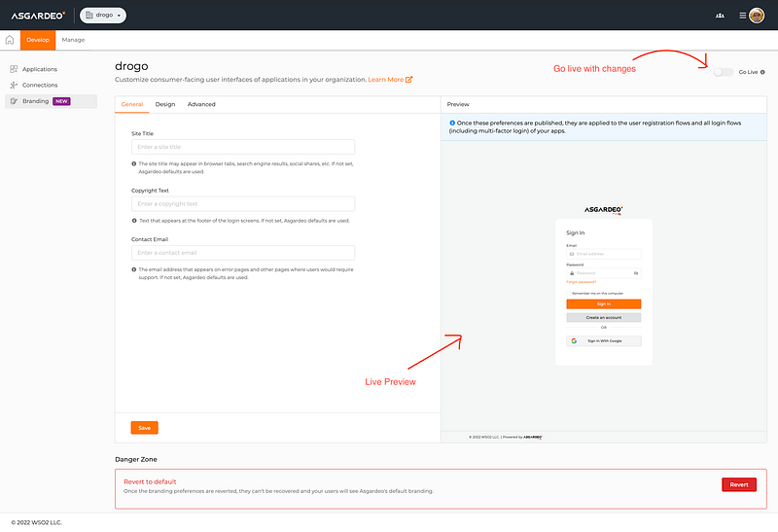Click the preview Email address field
This screenshot has height=532, width=778.
point(603,254)
